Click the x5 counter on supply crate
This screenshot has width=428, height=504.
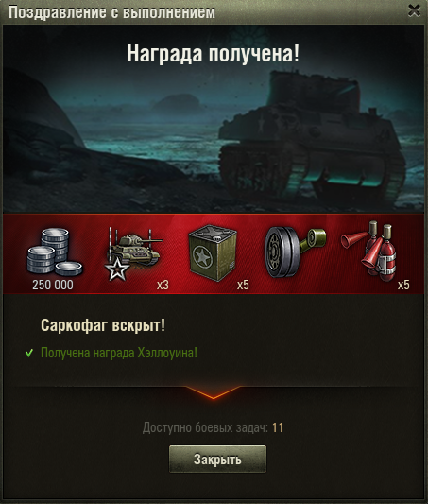pyautogui.click(x=243, y=286)
